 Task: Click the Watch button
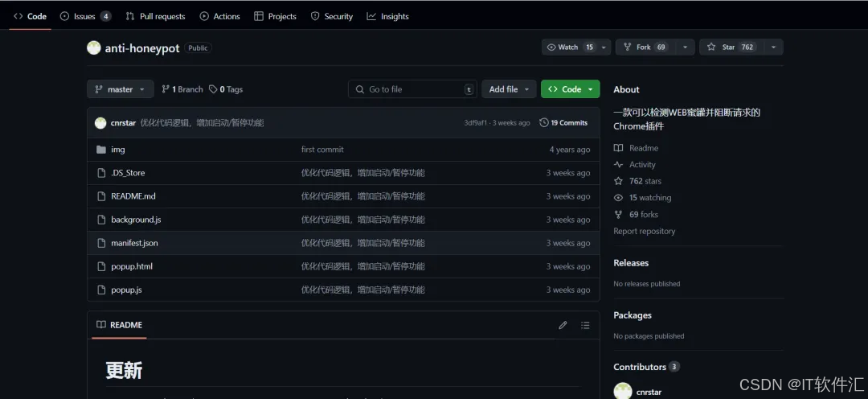(570, 47)
